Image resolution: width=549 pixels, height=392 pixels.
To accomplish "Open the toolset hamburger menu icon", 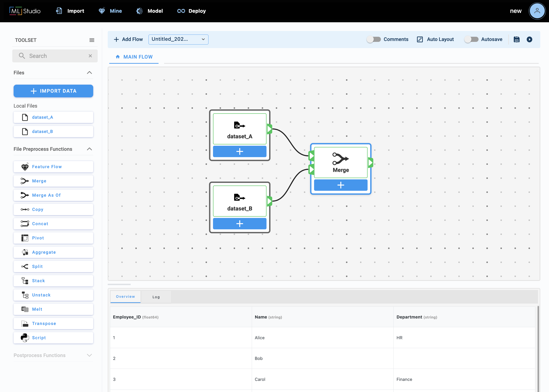I will [92, 40].
